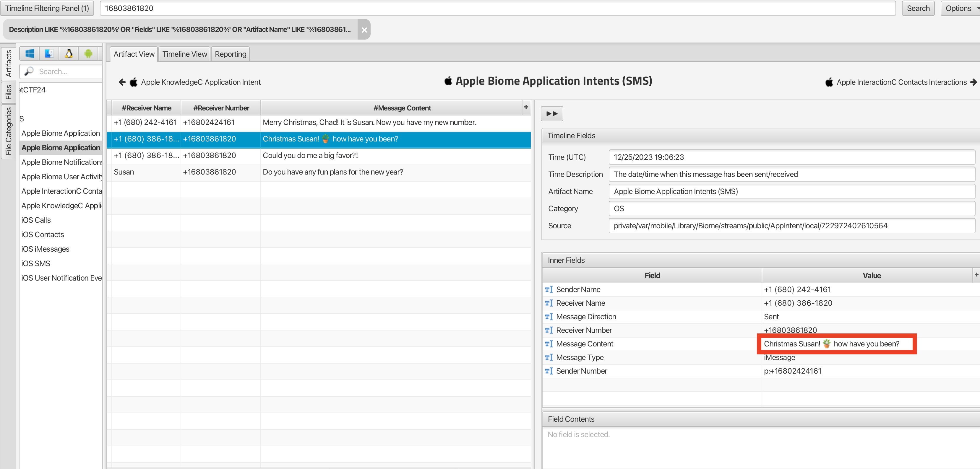Click the Artifact Name value field
980x469 pixels.
pyautogui.click(x=791, y=191)
